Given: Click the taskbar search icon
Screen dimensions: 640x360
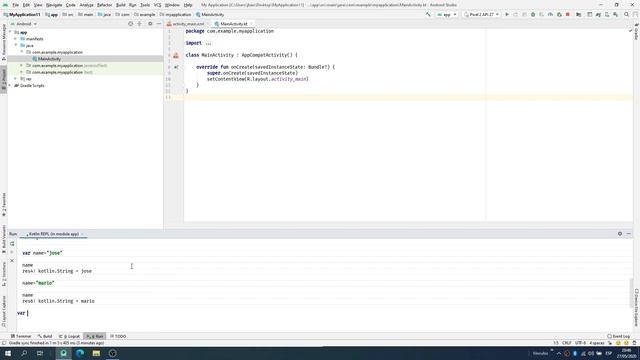Looking at the screenshot, I should [x=24, y=353].
